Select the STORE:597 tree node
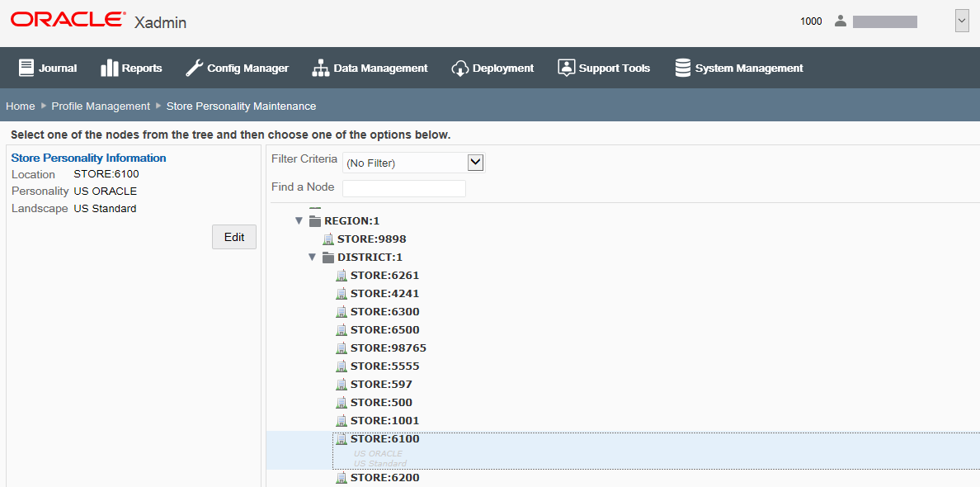This screenshot has height=487, width=980. click(381, 384)
